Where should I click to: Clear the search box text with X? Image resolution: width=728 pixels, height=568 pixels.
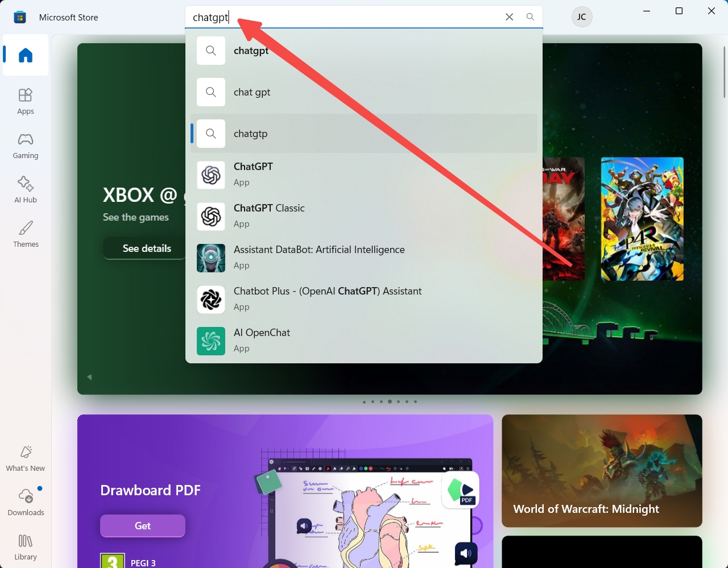pyautogui.click(x=510, y=17)
